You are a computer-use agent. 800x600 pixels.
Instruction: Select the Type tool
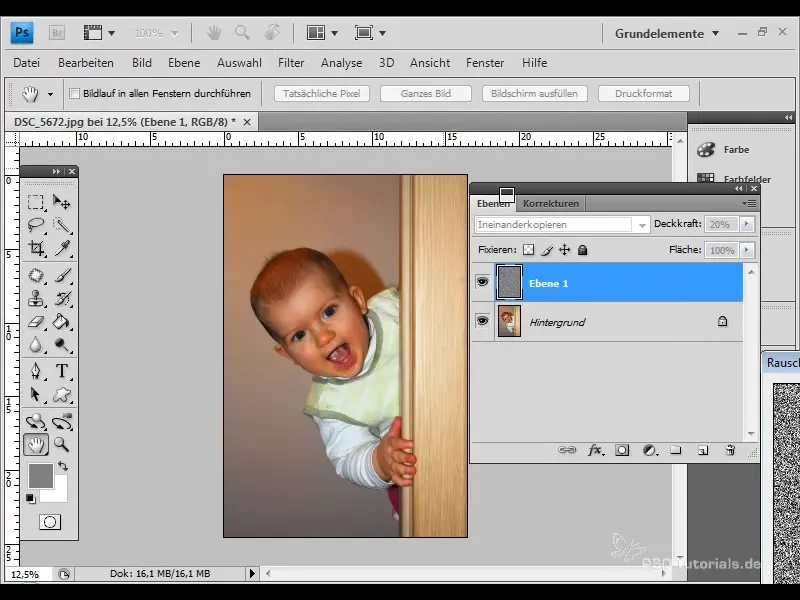pos(62,370)
